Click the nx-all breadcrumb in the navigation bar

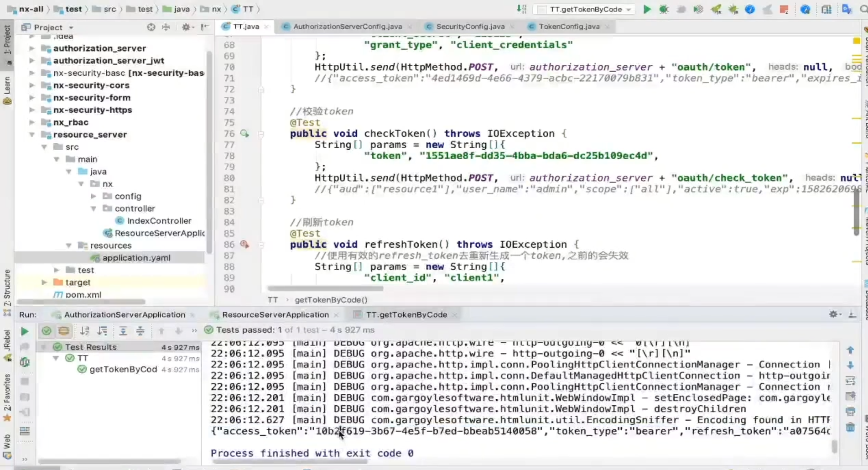pyautogui.click(x=26, y=9)
